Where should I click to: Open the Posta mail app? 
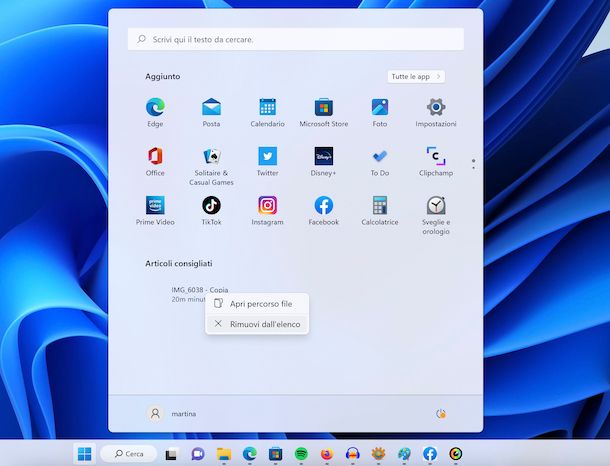coord(211,112)
